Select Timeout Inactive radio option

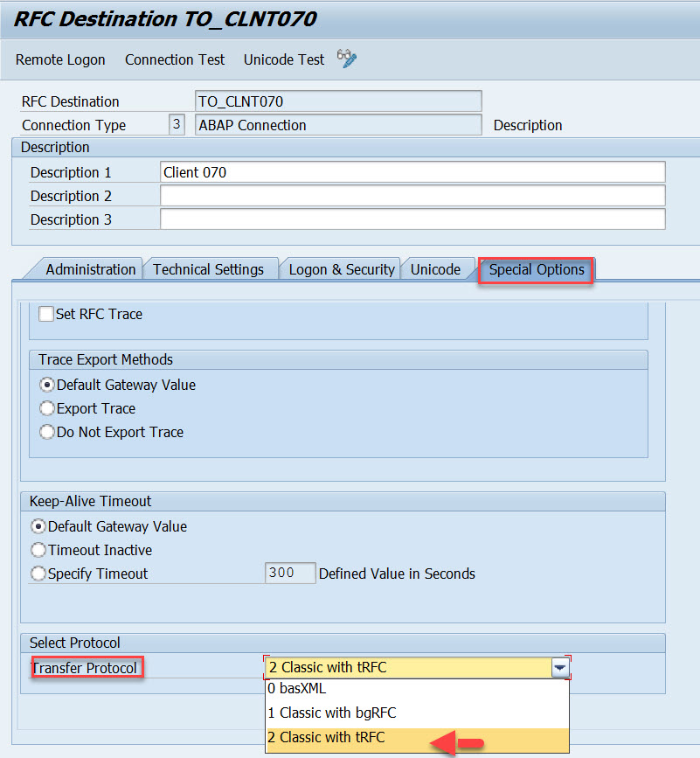[38, 550]
